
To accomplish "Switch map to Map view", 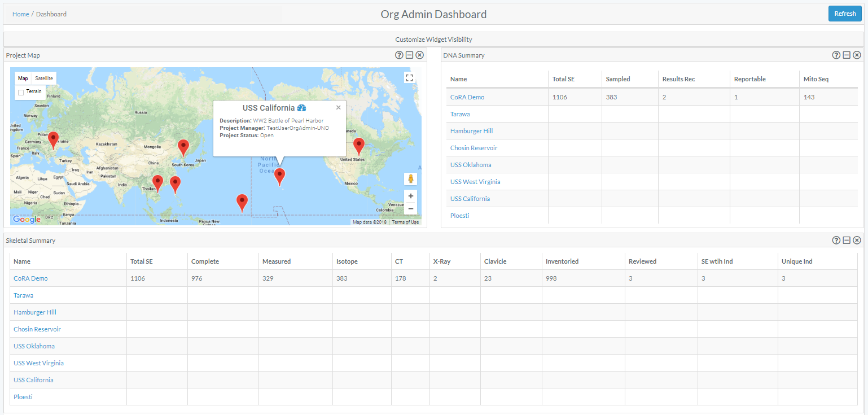I will (x=23, y=78).
